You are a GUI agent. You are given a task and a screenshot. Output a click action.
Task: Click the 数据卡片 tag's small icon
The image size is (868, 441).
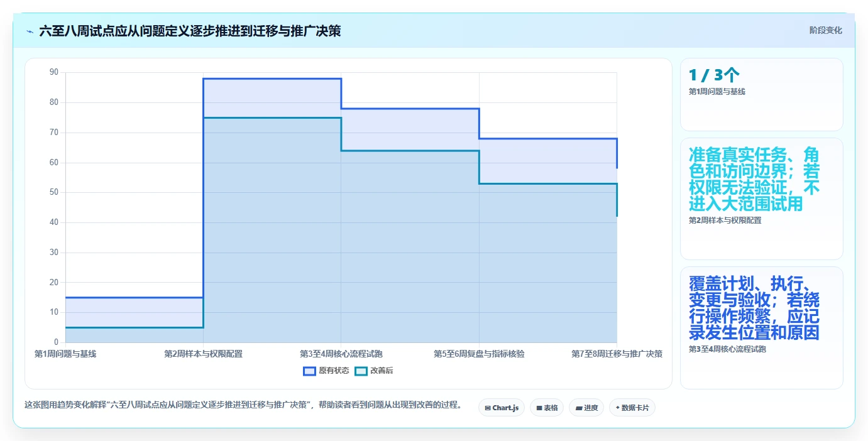click(x=618, y=408)
